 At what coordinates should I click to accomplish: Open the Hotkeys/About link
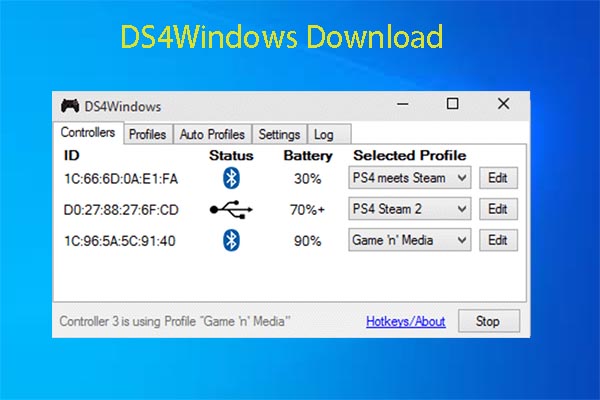[406, 322]
